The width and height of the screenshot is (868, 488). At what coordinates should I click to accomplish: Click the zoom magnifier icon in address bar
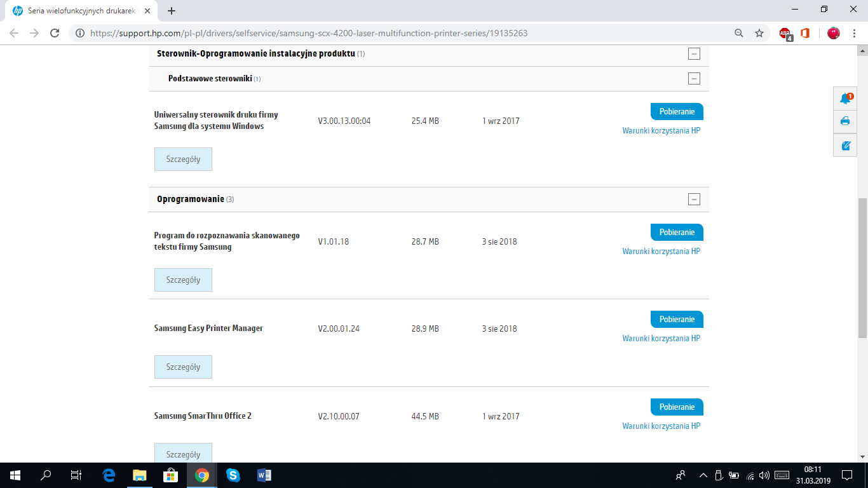pos(738,33)
